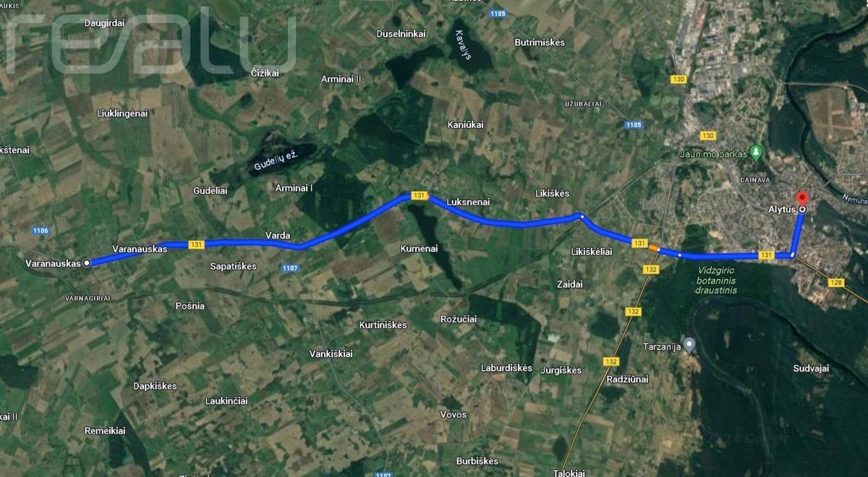Click the orange traffic segment on route
Screen dimensions: 868x477
654,248
